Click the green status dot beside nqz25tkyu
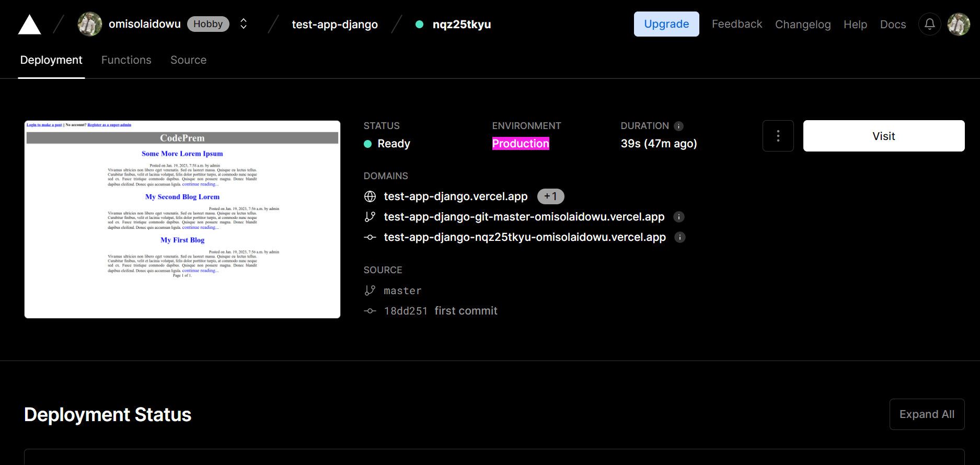Viewport: 980px width, 465px height. [419, 24]
